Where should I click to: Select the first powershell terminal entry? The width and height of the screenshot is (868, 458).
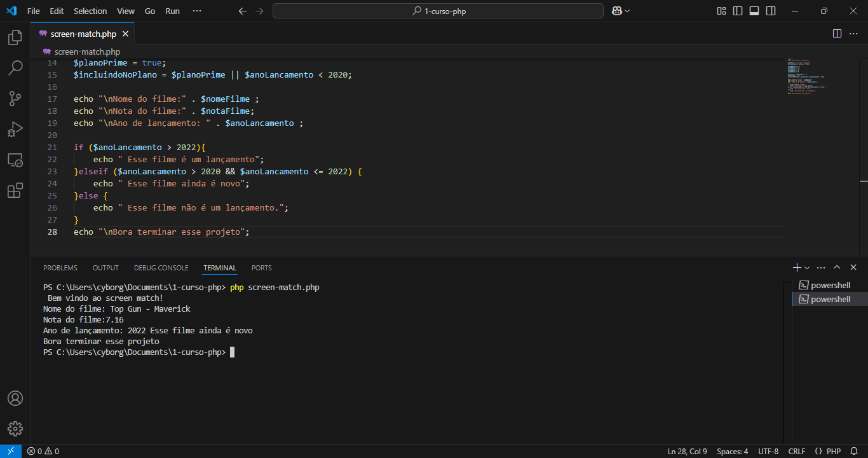[830, 285]
